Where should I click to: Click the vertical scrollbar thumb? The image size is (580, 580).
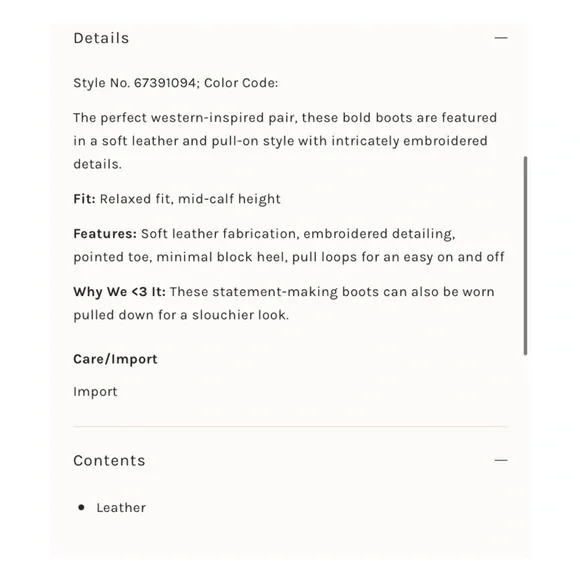525,256
